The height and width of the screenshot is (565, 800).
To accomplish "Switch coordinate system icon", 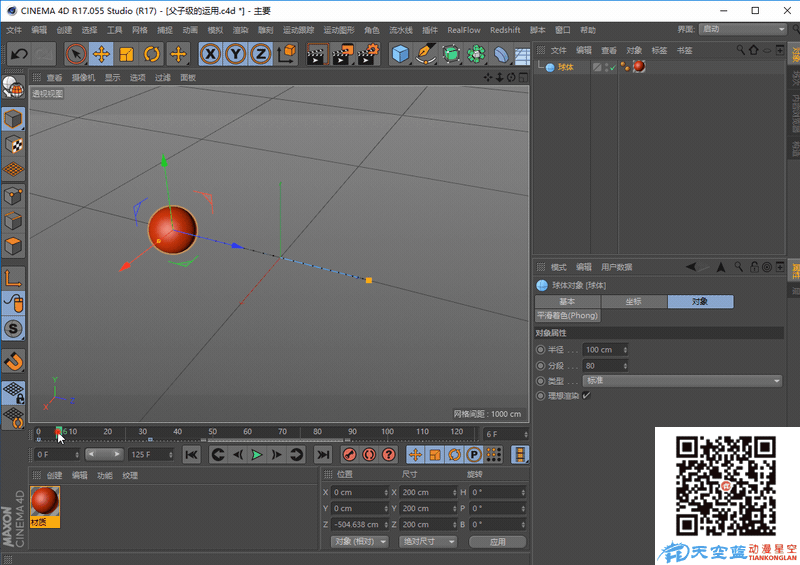I will coord(286,54).
